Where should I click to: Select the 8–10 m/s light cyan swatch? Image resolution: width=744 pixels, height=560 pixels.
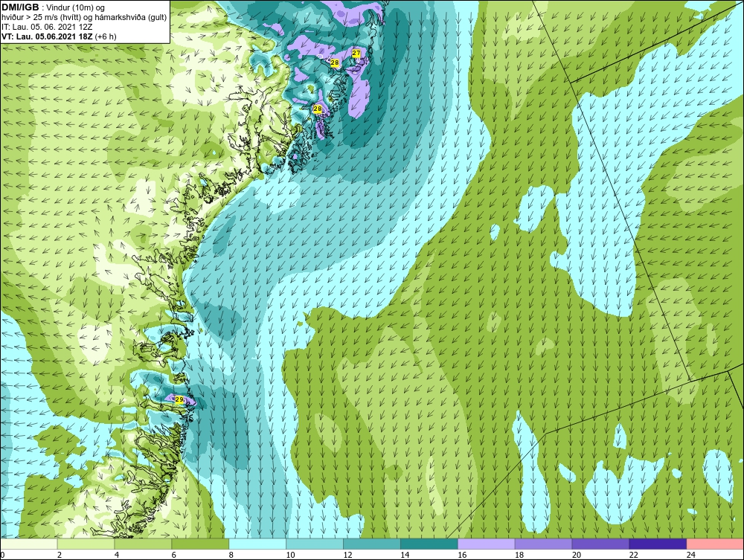257,544
